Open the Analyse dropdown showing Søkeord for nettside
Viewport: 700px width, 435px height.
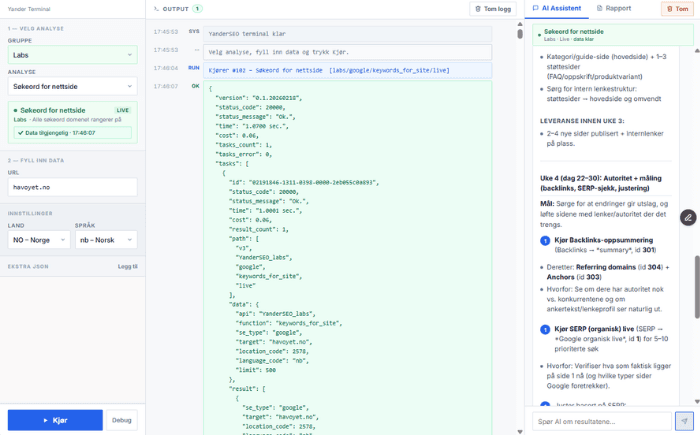72,86
